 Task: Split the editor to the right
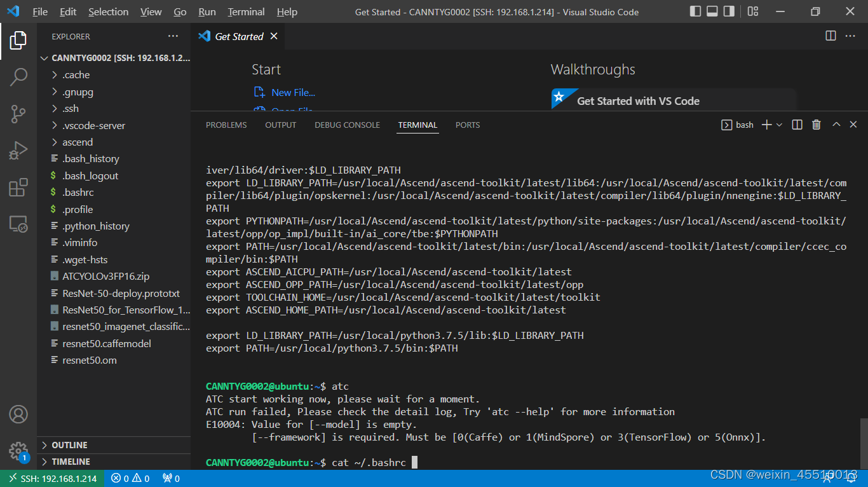coord(831,36)
